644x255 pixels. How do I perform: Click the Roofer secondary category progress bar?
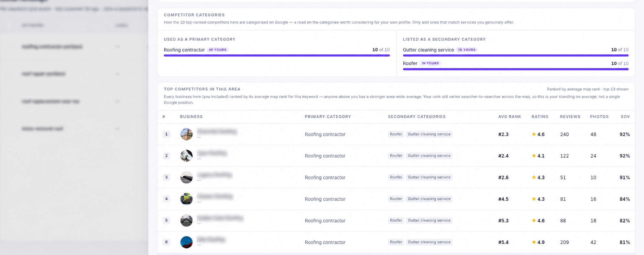(x=516, y=69)
